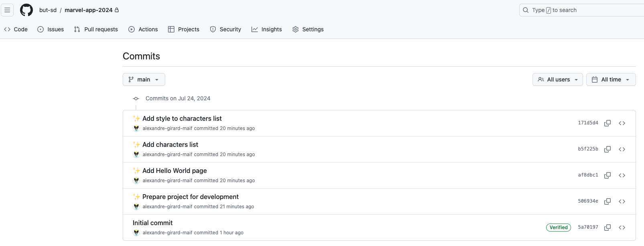Image resolution: width=644 pixels, height=246 pixels.
Task: Click the GitHub logo
Action: pos(26,10)
